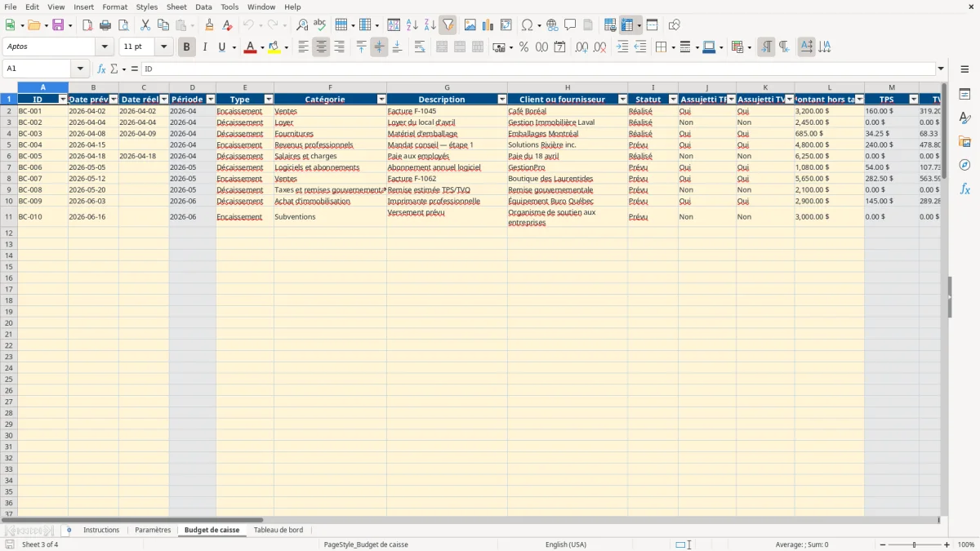980x551 pixels.
Task: Click the Select Function sigma button
Action: pyautogui.click(x=114, y=69)
